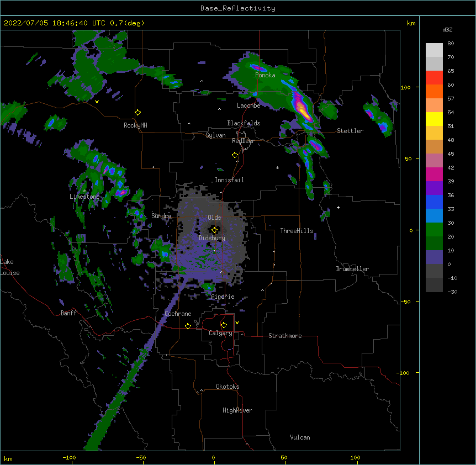Click the yellow V marker east of Calgary
This screenshot has height=465, width=476.
237,323
